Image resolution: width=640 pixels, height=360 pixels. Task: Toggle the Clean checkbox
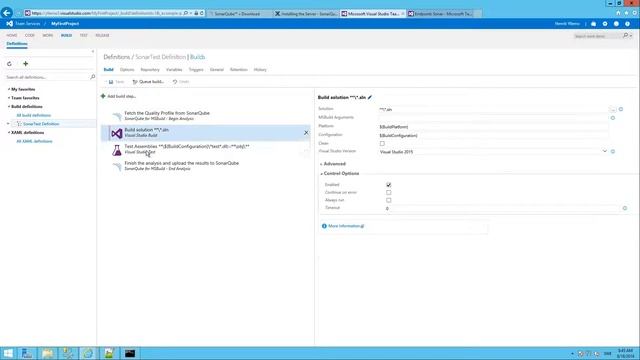pos(382,143)
